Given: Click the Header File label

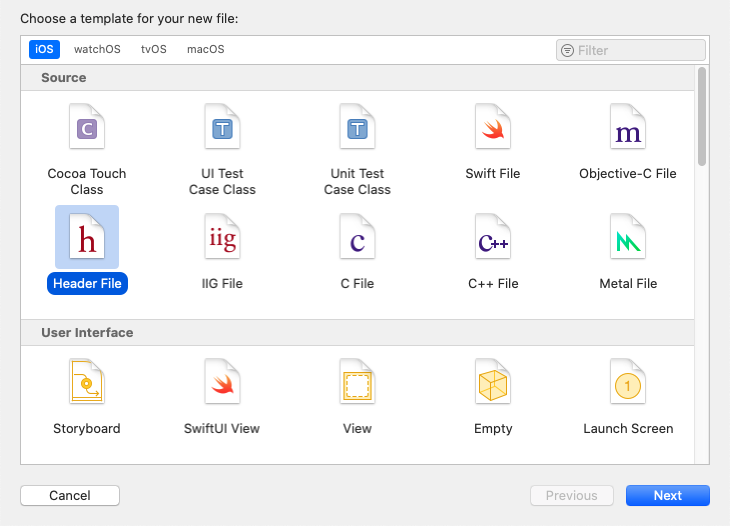Looking at the screenshot, I should [x=87, y=283].
